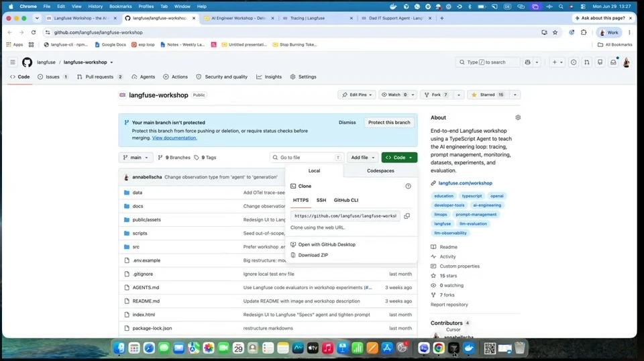Open the docs folder
This screenshot has width=644, height=361.
click(x=138, y=206)
